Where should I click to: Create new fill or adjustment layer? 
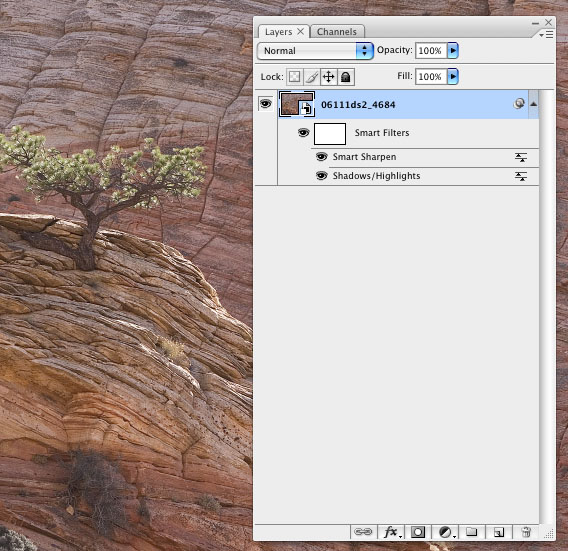[x=446, y=532]
